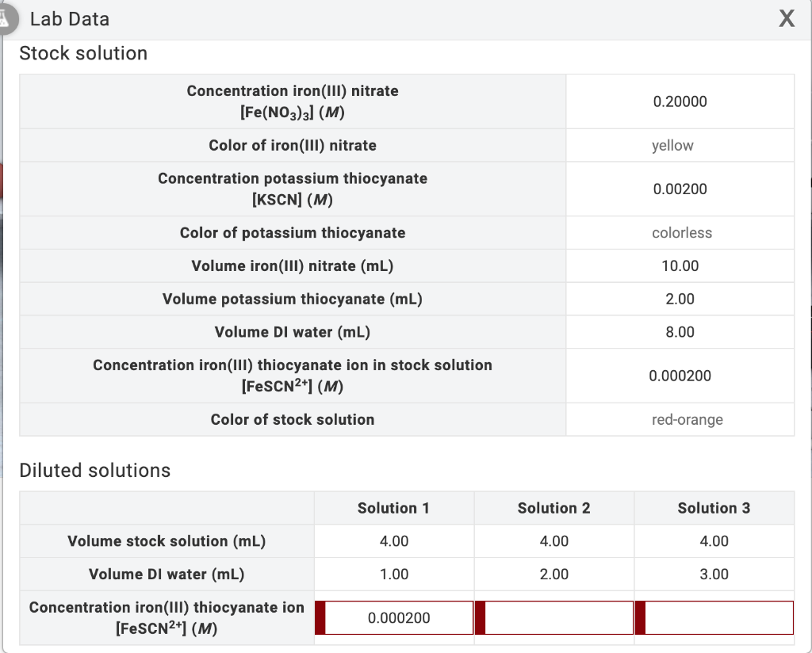Click the 'Volume potassium thiocyanate (mL)' label
The height and width of the screenshot is (653, 812).
(x=293, y=299)
